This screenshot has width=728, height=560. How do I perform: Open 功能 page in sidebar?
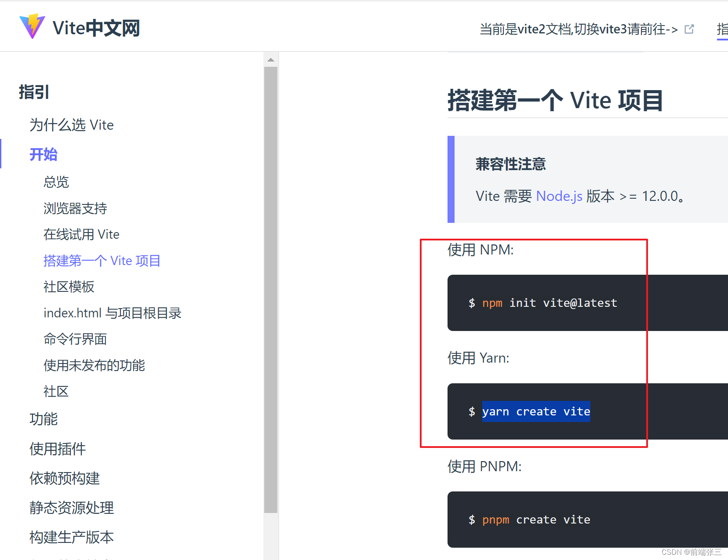tap(44, 419)
